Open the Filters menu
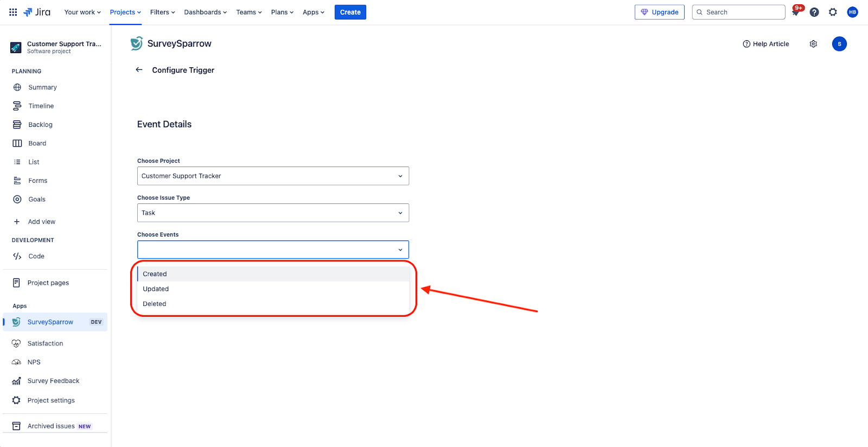 pos(162,12)
